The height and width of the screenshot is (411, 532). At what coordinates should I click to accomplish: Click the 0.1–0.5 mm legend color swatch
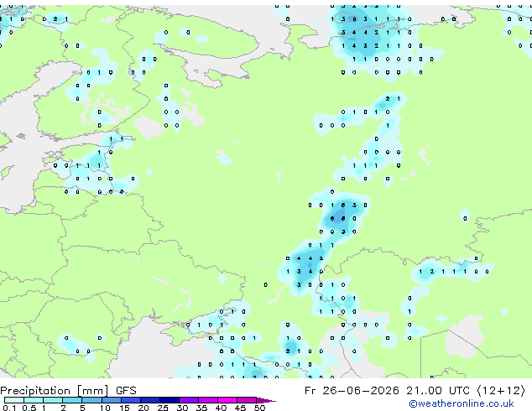click(x=14, y=400)
